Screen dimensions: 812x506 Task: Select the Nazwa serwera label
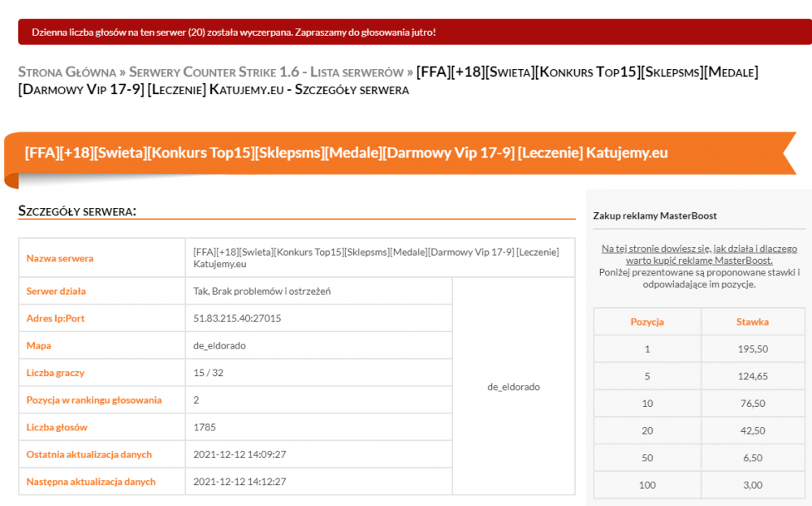60,258
